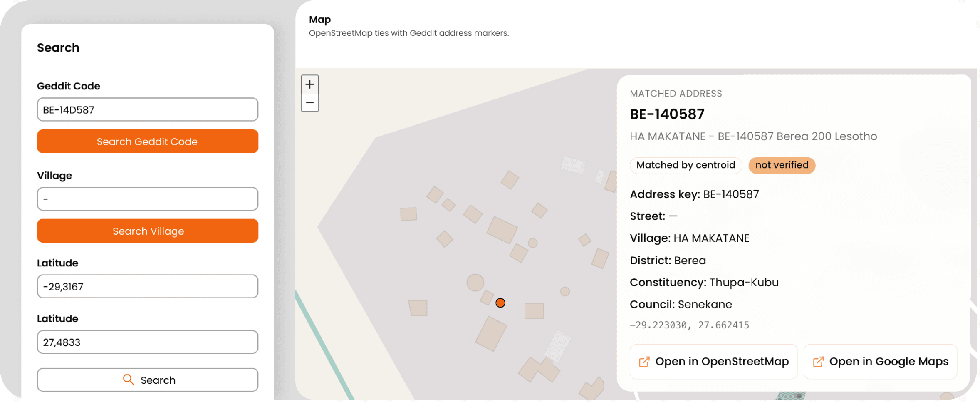
Task: Select the latitude field showing -29,3167
Action: coord(148,286)
